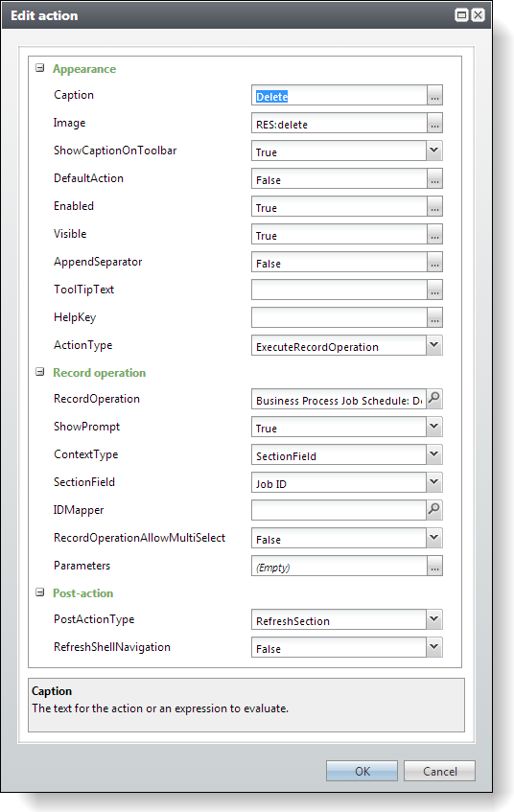Open the Parameters ellipsis editor button
Screen dimensions: 514x812
[x=434, y=566]
